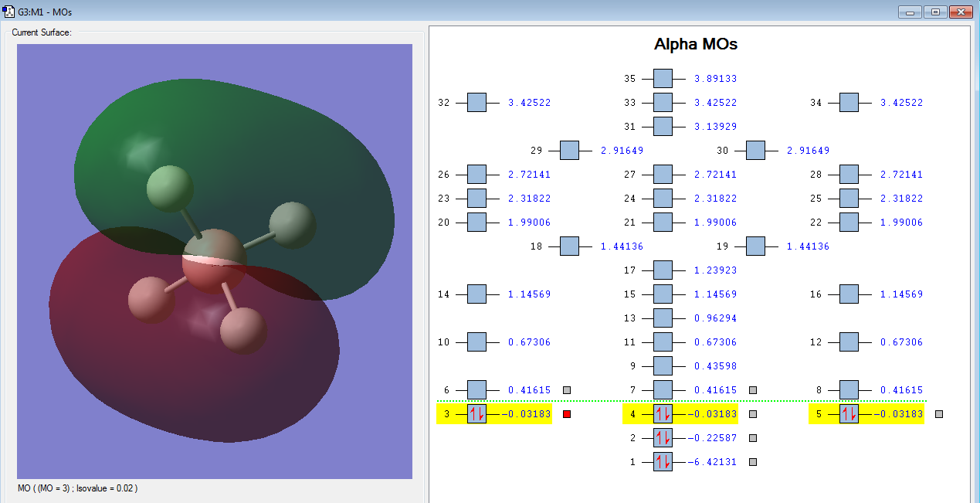Screen dimensions: 980x503
Task: Toggle surface marker beside MO 1
Action: 753,462
